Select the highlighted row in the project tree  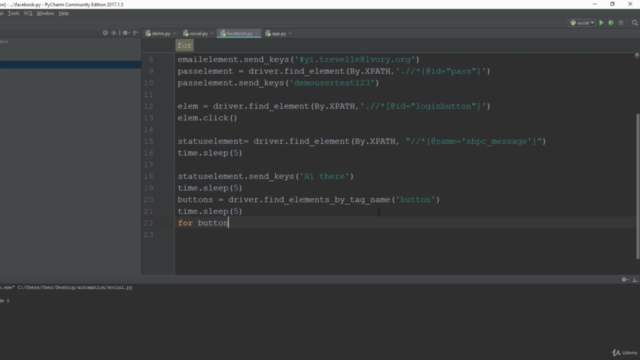[70, 64]
